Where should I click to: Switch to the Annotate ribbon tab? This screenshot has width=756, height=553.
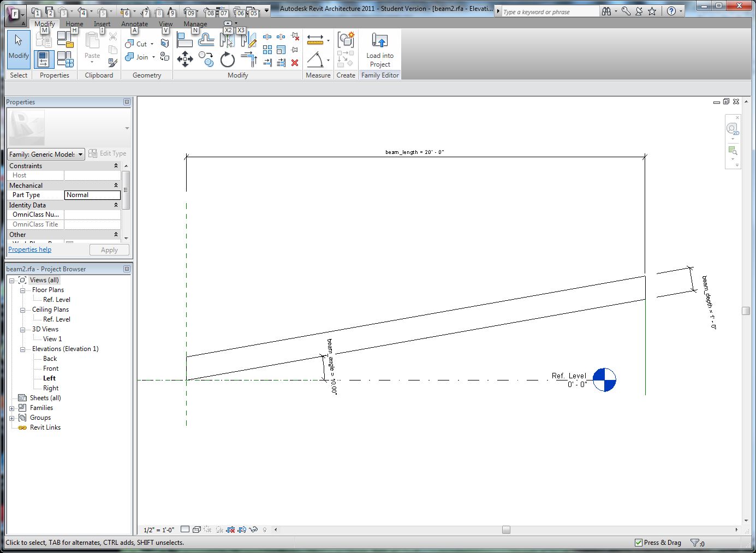134,23
